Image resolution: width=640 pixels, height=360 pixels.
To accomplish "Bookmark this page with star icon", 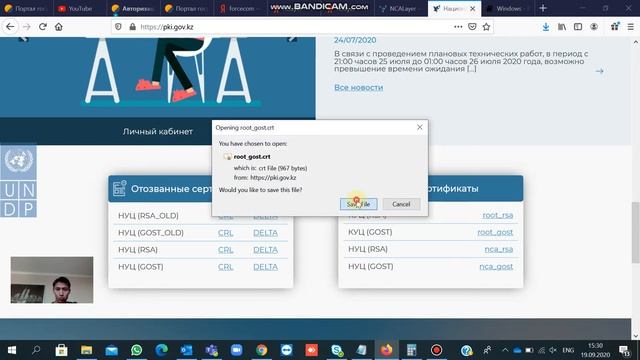I will point(486,27).
